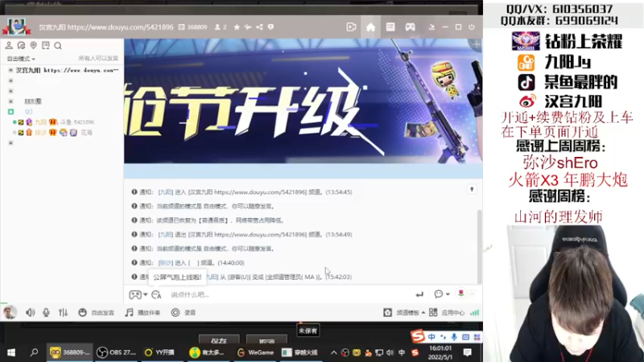Viewport: 644px width, 362px height.
Task: Open the bulletin board icon in the sidebar
Action: click(46, 45)
